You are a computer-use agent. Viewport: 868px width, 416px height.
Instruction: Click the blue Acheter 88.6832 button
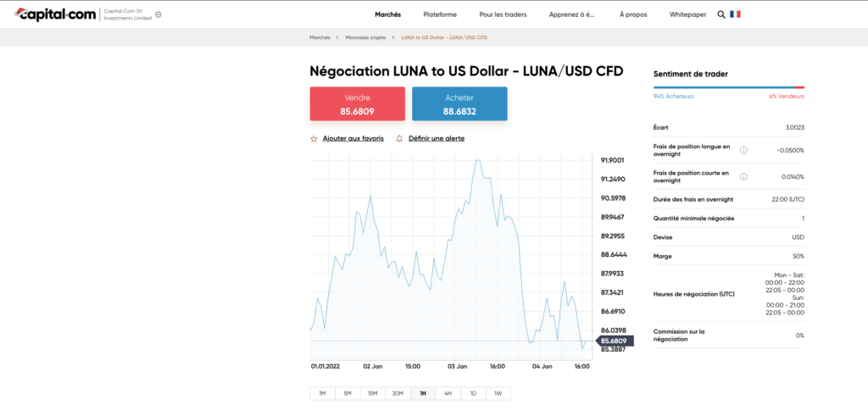[x=459, y=104]
